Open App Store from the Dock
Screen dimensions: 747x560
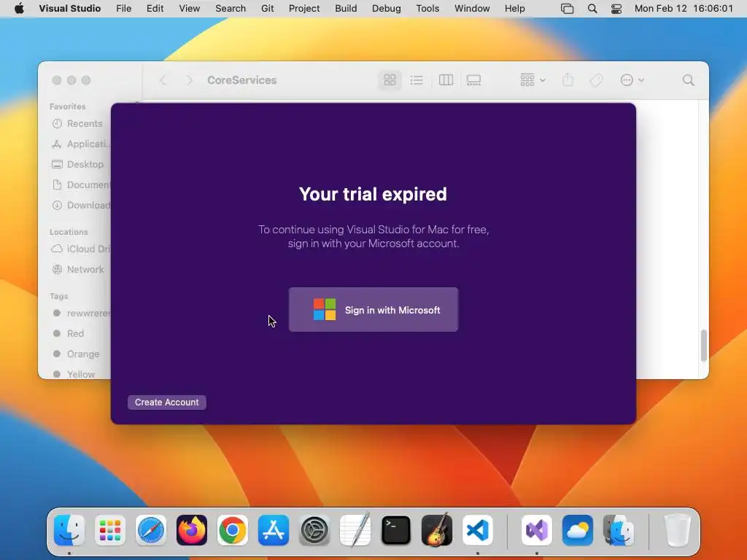(274, 530)
